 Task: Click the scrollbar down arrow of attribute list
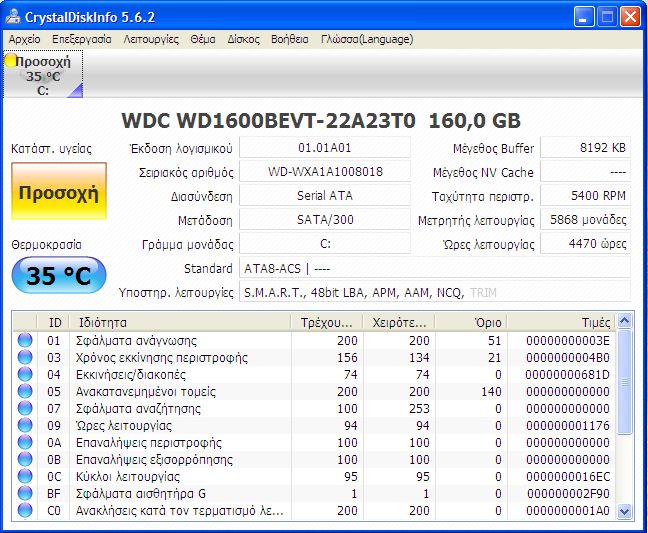click(624, 512)
